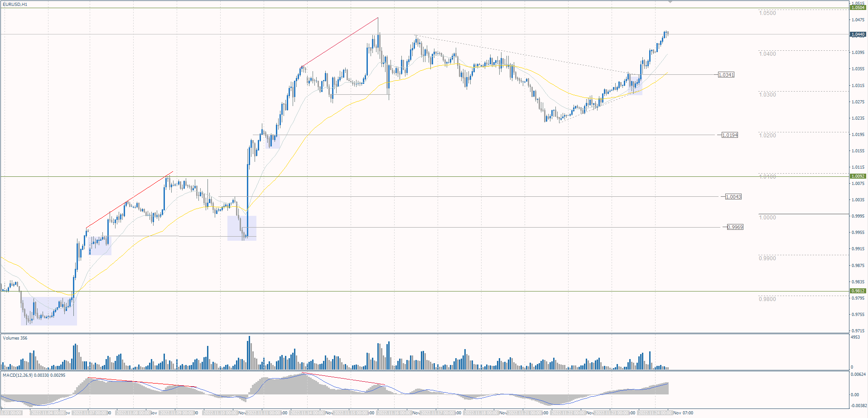Click the 1.0300 round-level label
The height and width of the screenshot is (418, 868).
(767, 95)
